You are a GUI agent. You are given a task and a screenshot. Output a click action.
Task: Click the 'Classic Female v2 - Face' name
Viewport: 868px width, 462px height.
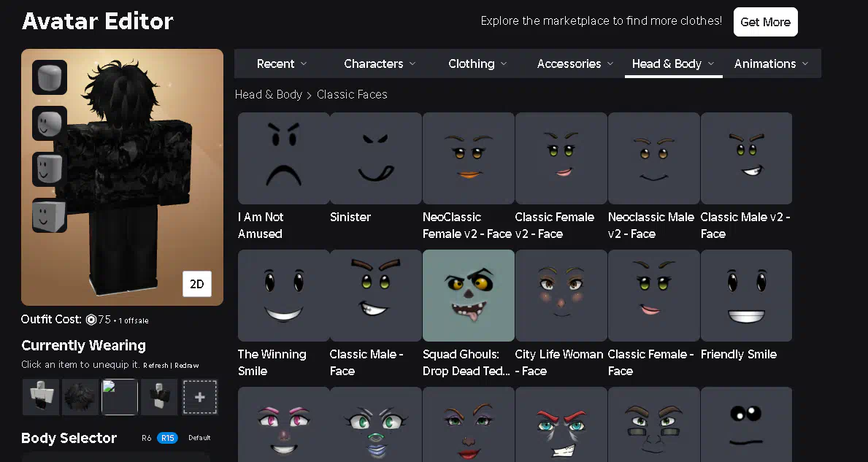click(x=555, y=226)
